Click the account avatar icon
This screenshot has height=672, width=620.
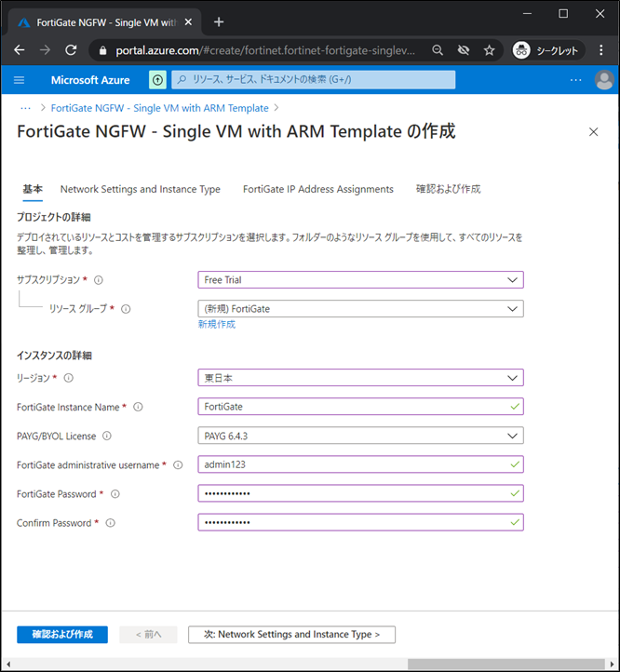tap(604, 80)
